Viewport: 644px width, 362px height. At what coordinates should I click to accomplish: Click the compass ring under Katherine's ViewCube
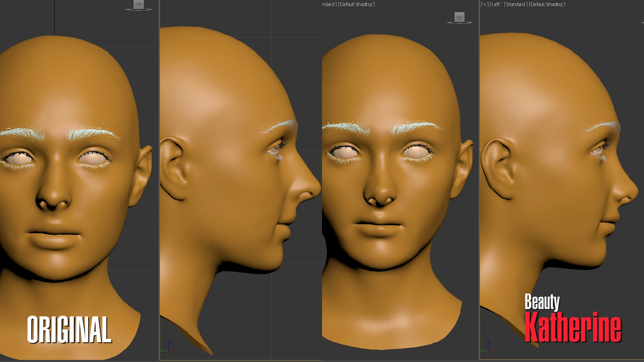(x=459, y=23)
